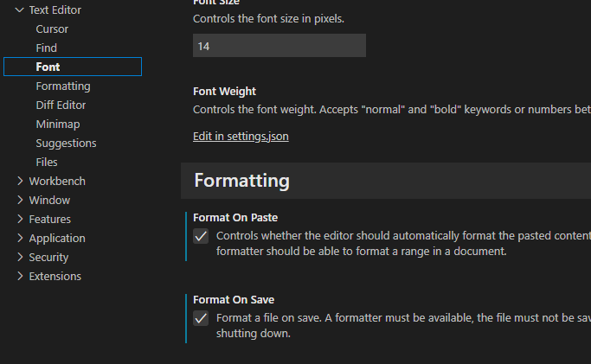Open Cursor settings in sidebar
591x364 pixels.
click(x=52, y=29)
